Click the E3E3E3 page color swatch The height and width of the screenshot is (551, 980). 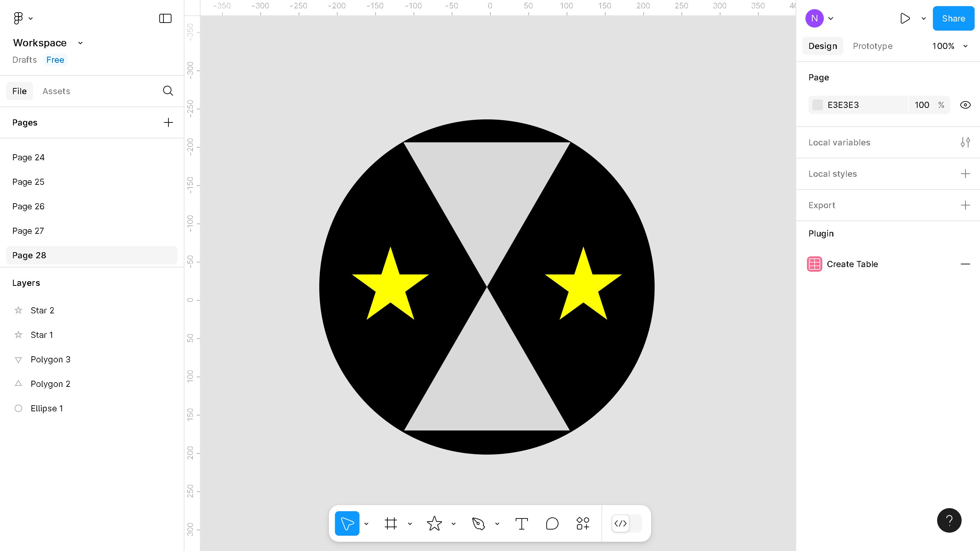[x=818, y=105]
